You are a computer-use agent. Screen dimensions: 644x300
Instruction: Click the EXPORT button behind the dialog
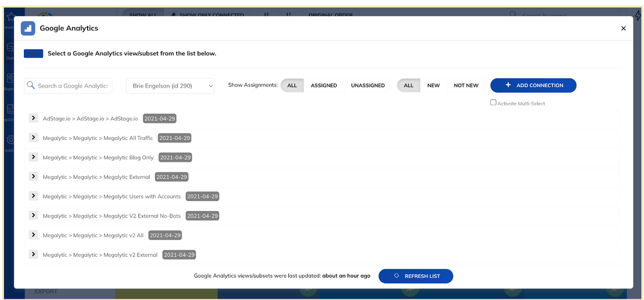click(x=46, y=292)
